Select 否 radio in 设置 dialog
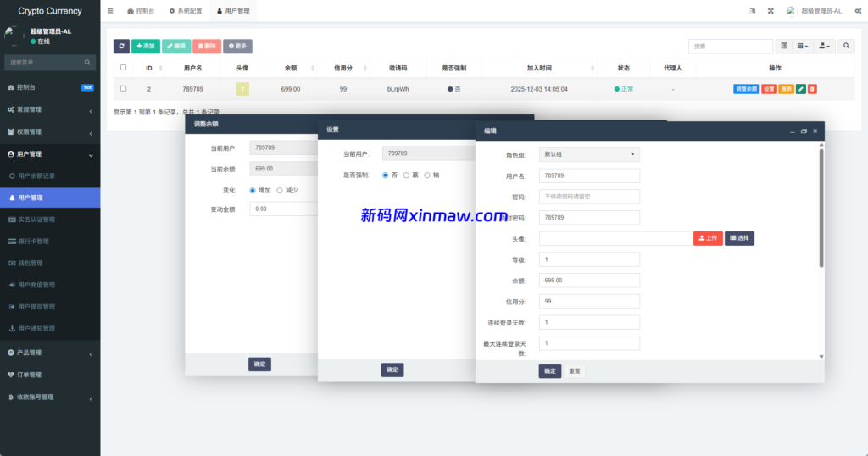The image size is (868, 456). coord(386,175)
